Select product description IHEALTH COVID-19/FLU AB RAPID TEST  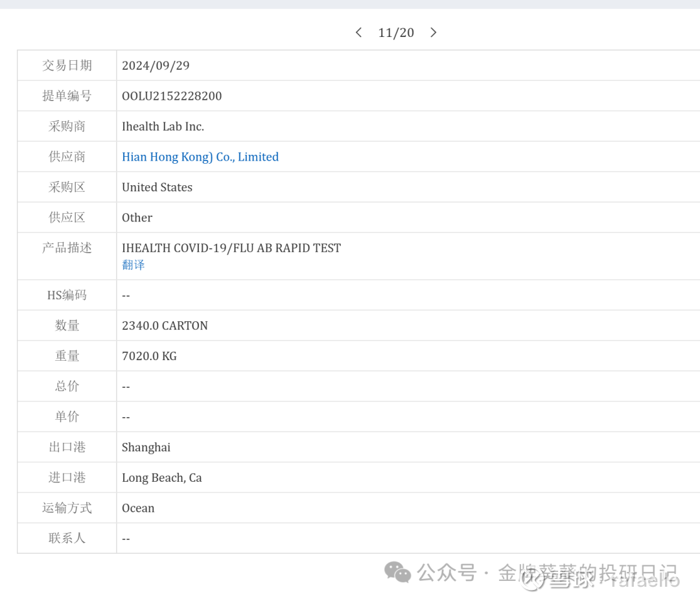231,248
